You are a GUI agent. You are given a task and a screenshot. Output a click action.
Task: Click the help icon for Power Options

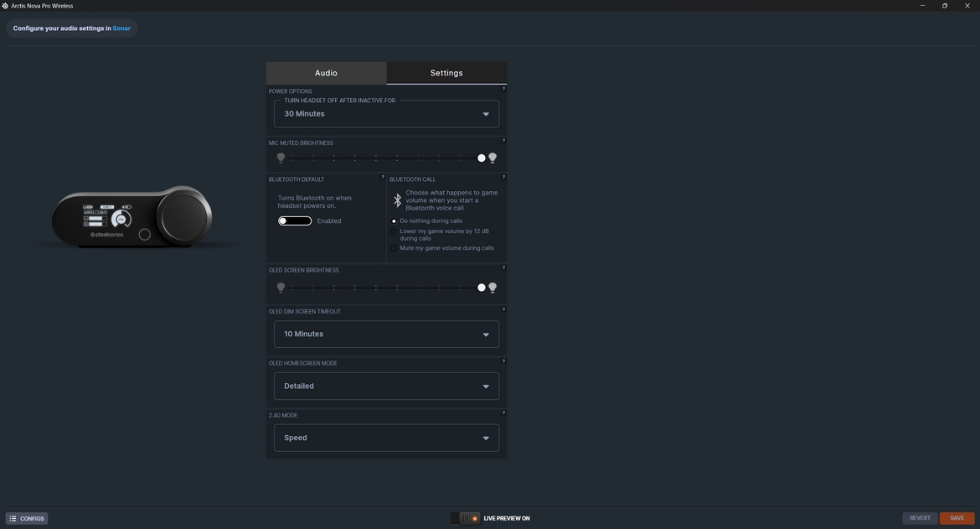(x=503, y=89)
